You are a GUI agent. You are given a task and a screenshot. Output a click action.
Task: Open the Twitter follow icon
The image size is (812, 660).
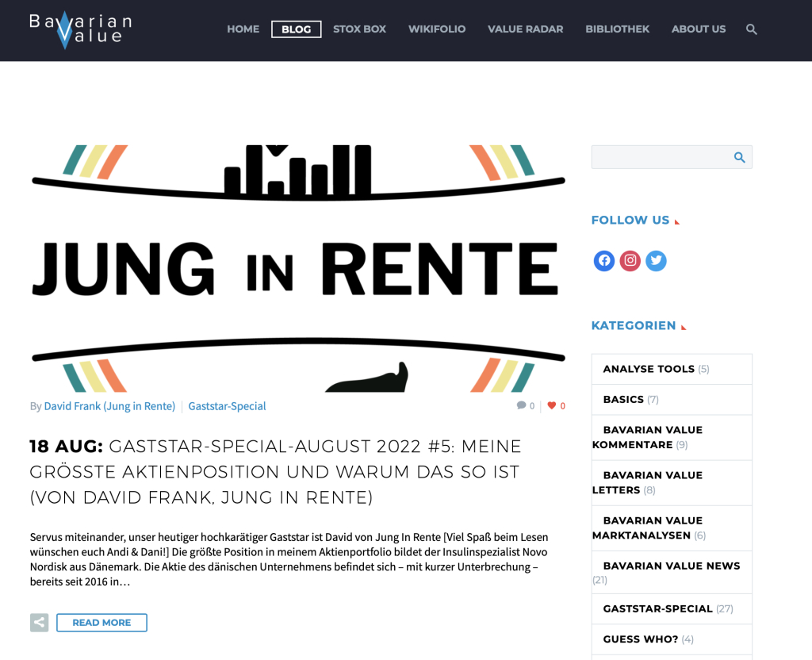656,260
